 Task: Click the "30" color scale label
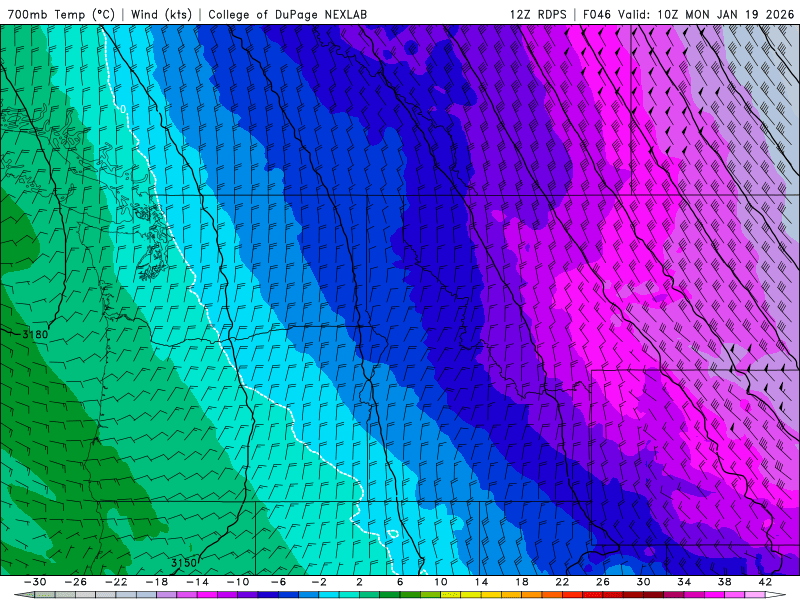[x=643, y=582]
